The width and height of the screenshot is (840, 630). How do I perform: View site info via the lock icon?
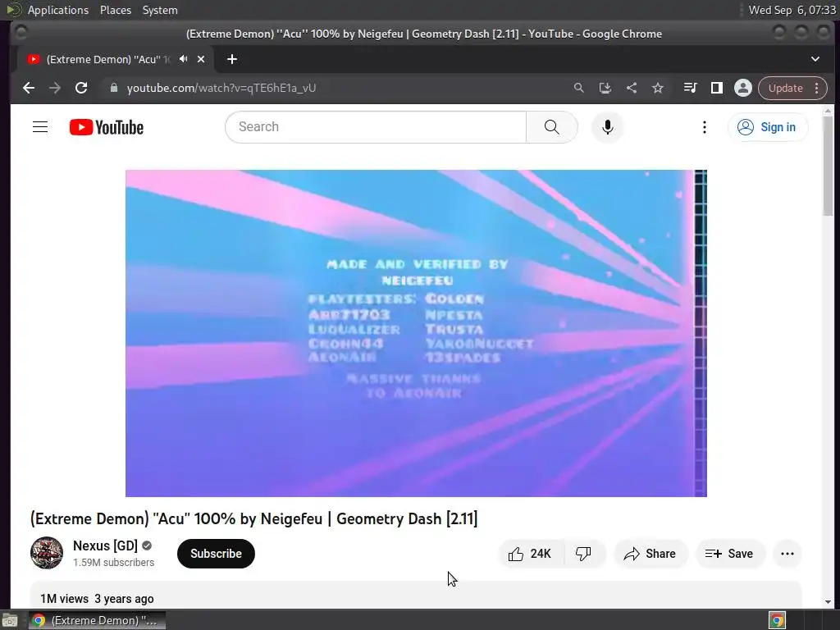coord(113,88)
